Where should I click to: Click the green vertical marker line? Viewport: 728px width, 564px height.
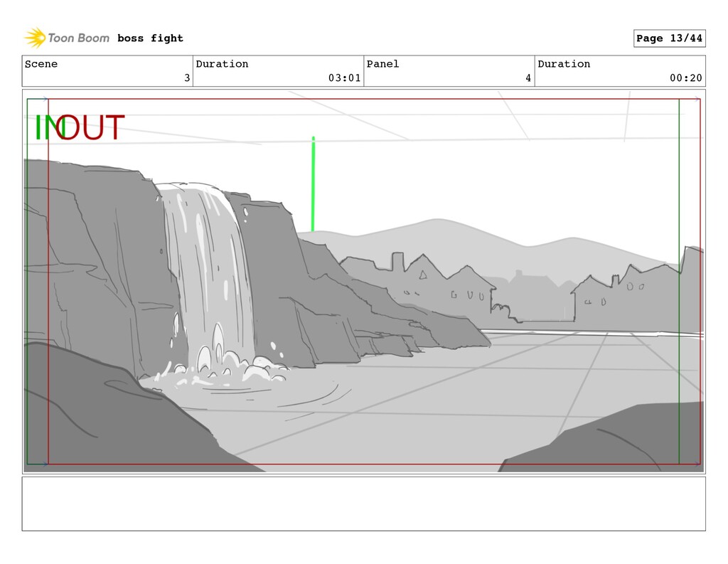pos(313,184)
